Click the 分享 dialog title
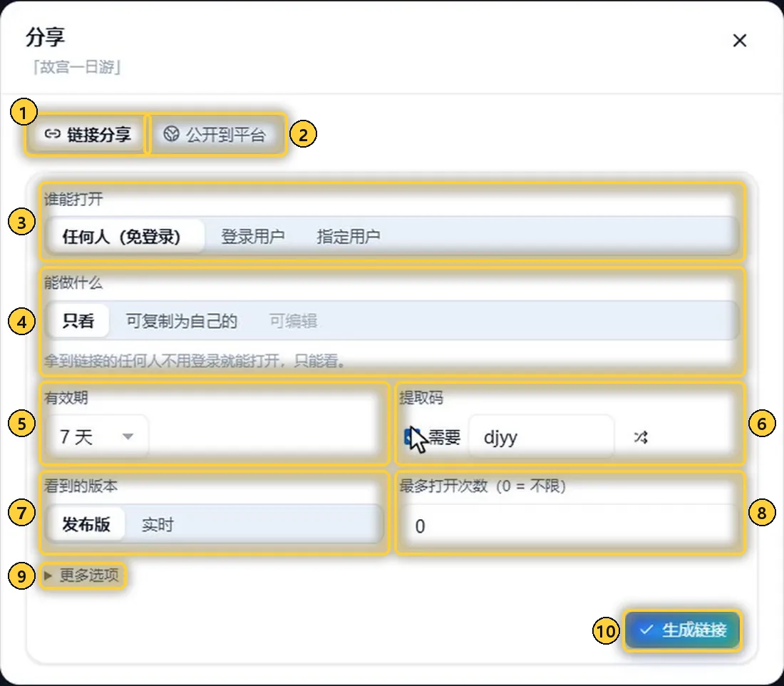 click(x=45, y=37)
